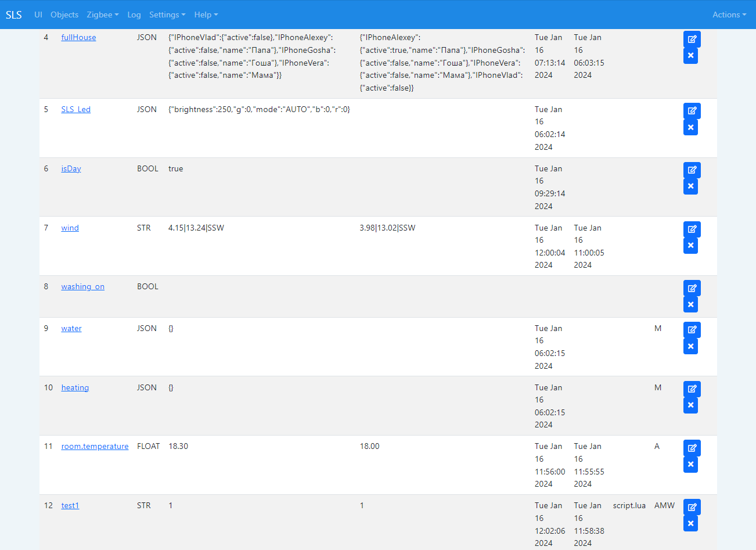Open the Objects page
The image size is (756, 550).
[64, 15]
